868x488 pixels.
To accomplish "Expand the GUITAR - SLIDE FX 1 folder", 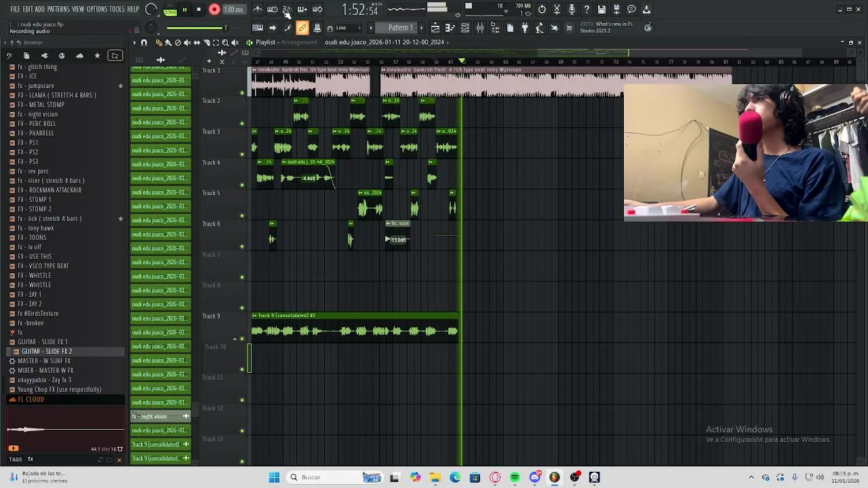I will pos(42,342).
